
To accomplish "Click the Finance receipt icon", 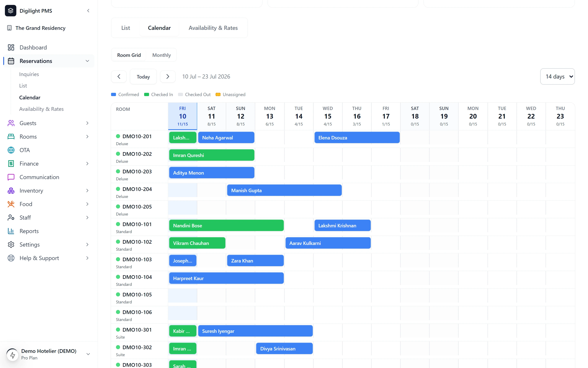I will pos(11,164).
